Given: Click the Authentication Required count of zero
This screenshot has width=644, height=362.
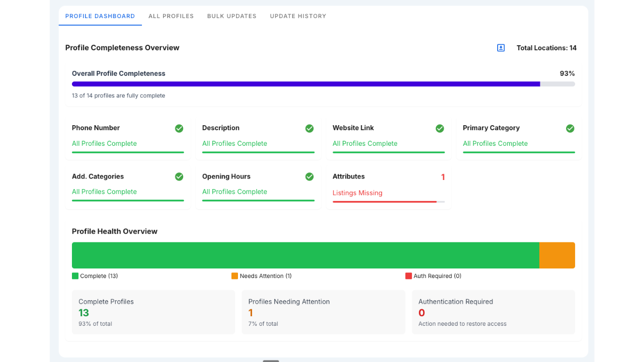Looking at the screenshot, I should coord(422,312).
